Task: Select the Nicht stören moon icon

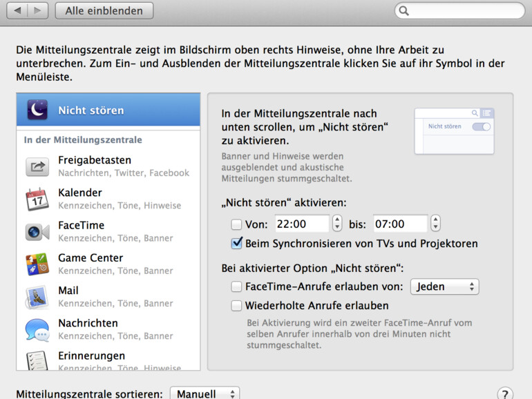Action: pos(37,110)
